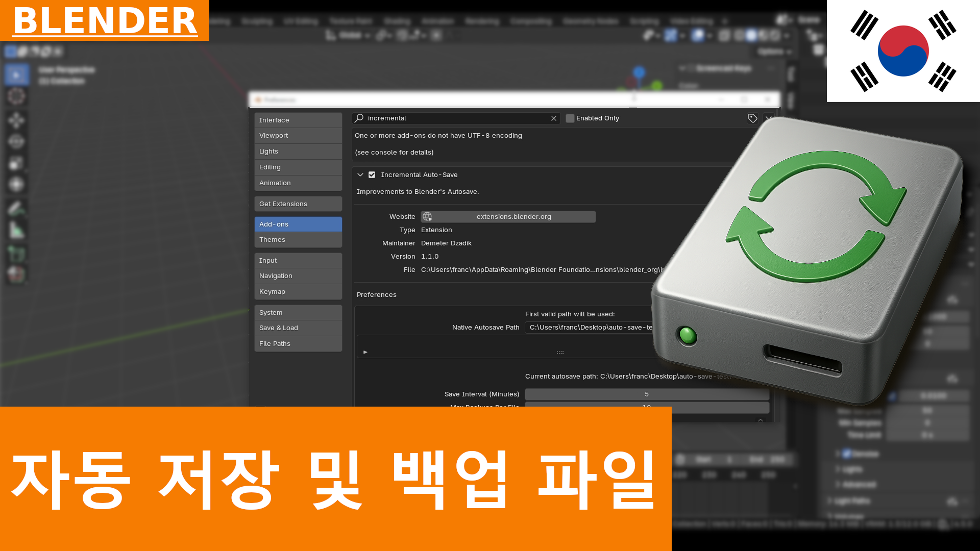Disable the Incremental Auto-Save add-on checkbox
This screenshot has width=980, height=551.
(372, 175)
